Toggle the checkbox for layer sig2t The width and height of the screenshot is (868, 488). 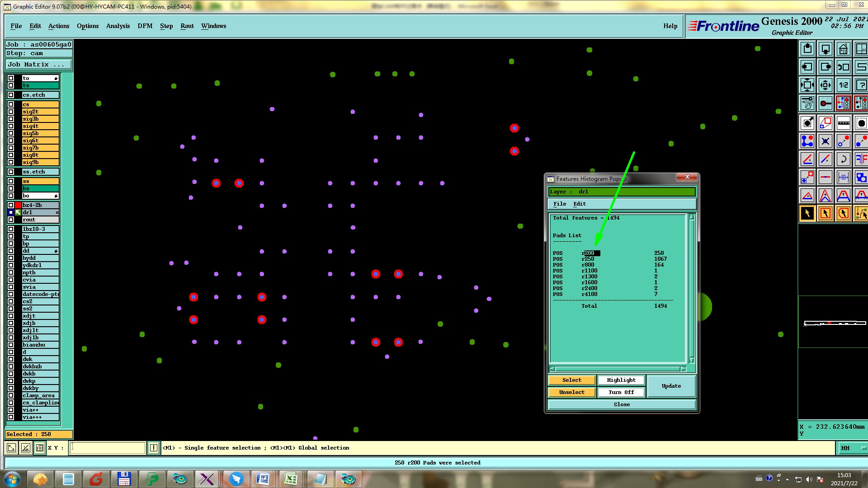[11, 112]
